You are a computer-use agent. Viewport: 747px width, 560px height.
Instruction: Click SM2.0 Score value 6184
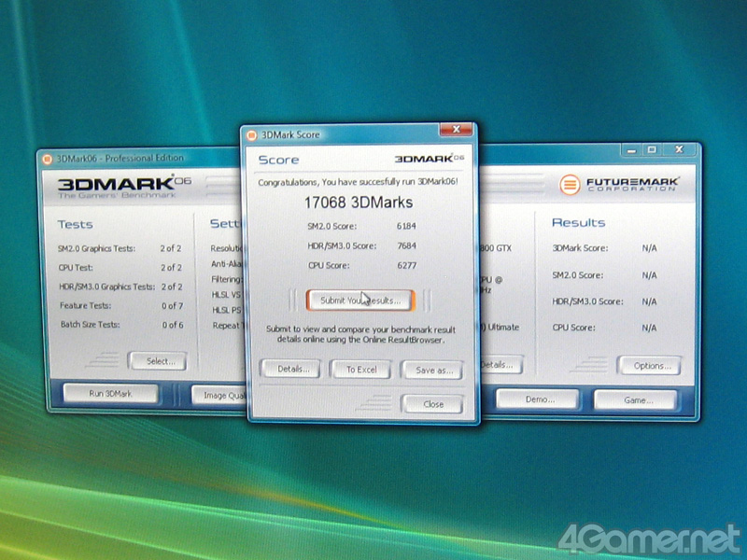tap(406, 226)
